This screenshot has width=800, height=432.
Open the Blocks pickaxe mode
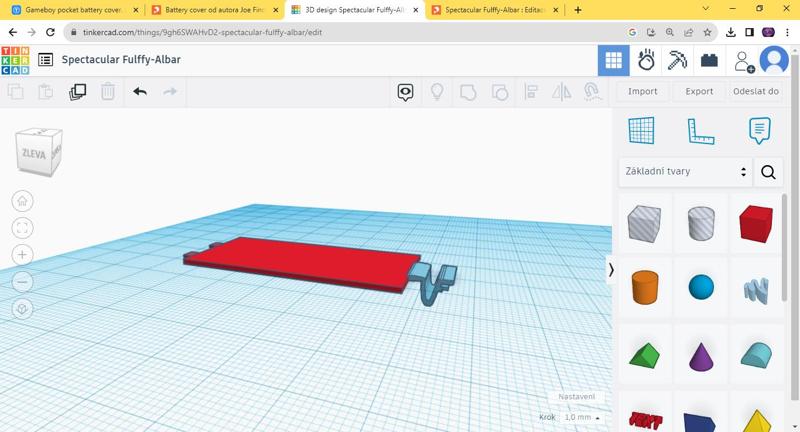click(x=677, y=60)
